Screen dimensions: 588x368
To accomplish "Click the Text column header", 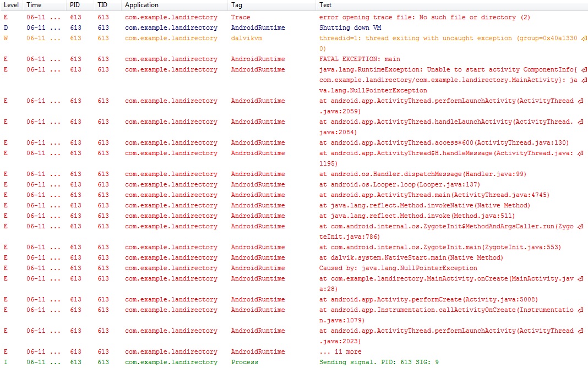I will [x=325, y=5].
